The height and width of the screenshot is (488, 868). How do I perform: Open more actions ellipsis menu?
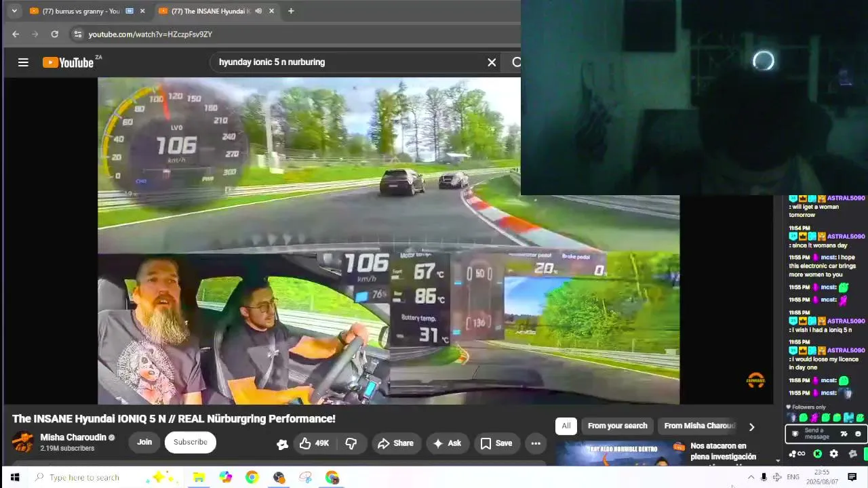pos(536,443)
